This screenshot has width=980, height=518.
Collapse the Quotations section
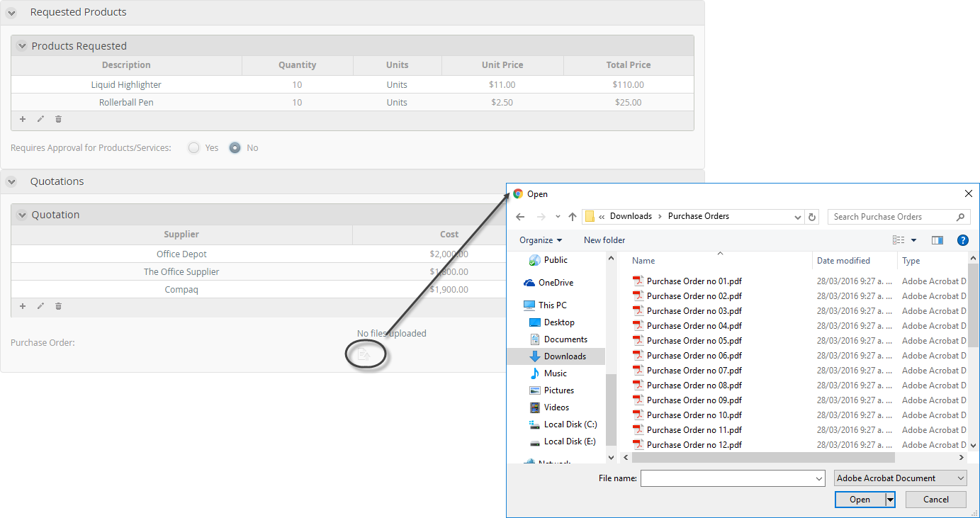pyautogui.click(x=11, y=181)
